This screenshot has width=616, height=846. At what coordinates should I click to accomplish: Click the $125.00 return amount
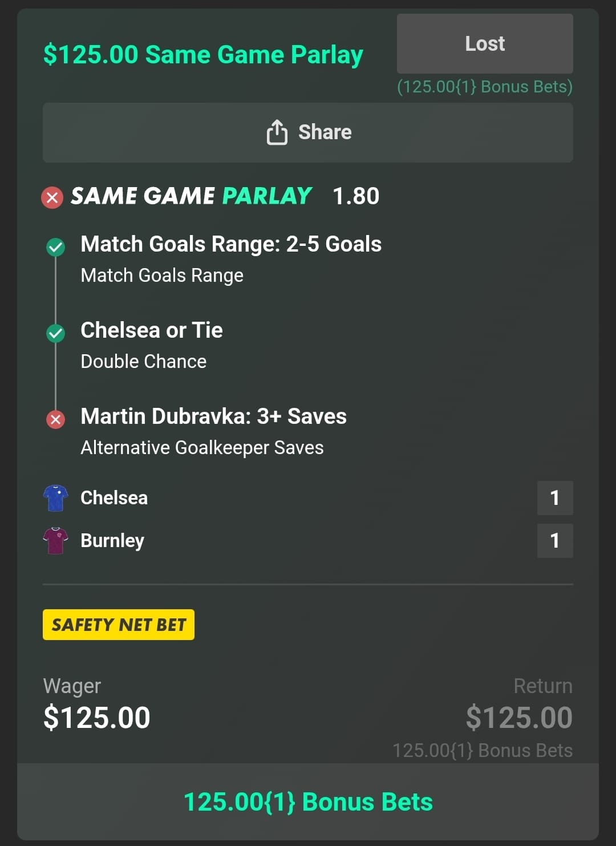(x=518, y=718)
